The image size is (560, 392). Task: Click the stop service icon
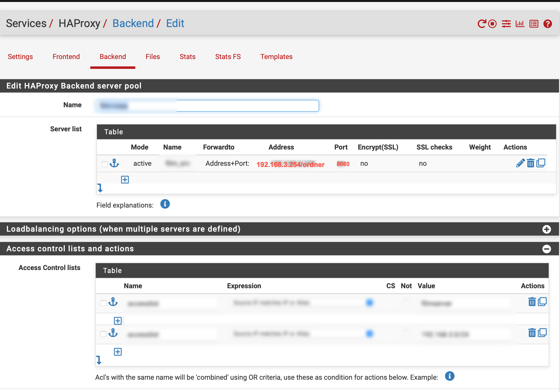(492, 24)
